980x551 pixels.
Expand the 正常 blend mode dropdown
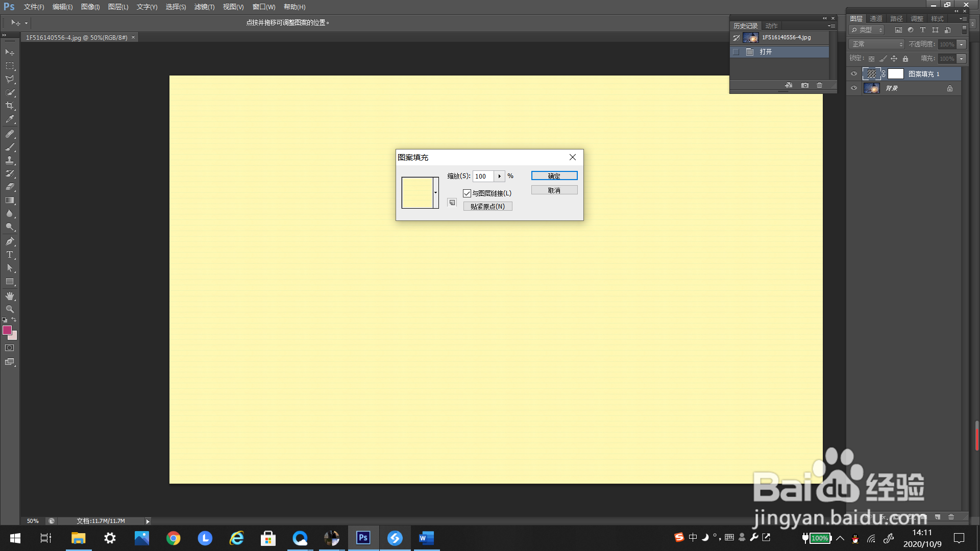(876, 44)
